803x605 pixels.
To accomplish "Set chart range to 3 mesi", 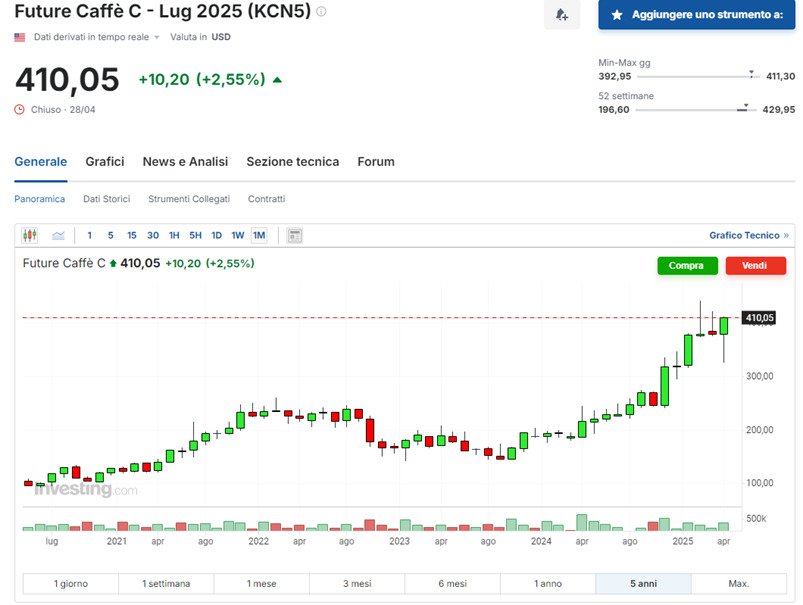I will [x=357, y=583].
